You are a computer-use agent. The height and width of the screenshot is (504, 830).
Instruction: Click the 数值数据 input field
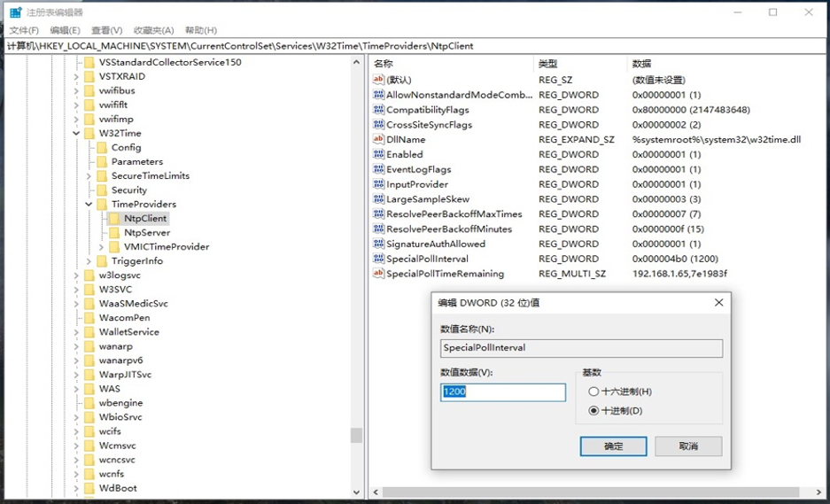pos(502,392)
